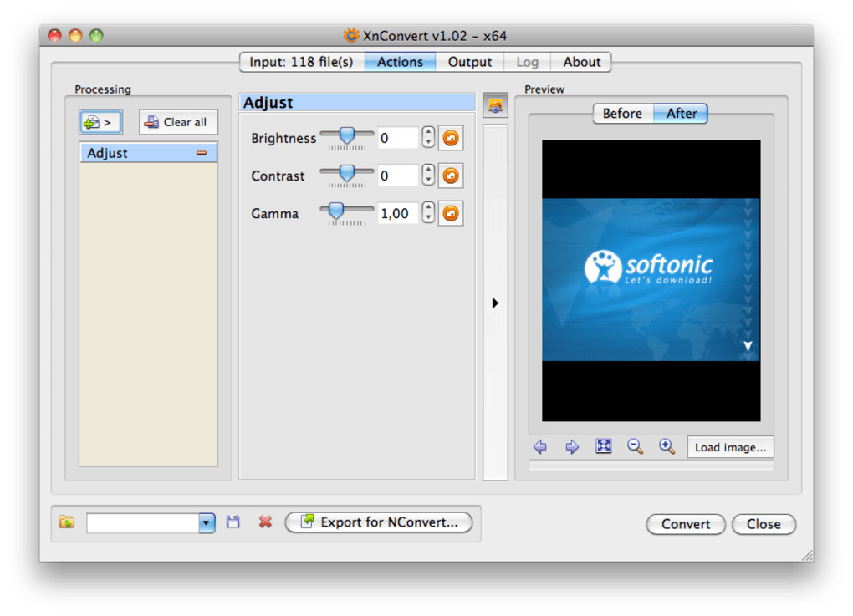Open the Output tab

pyautogui.click(x=469, y=62)
